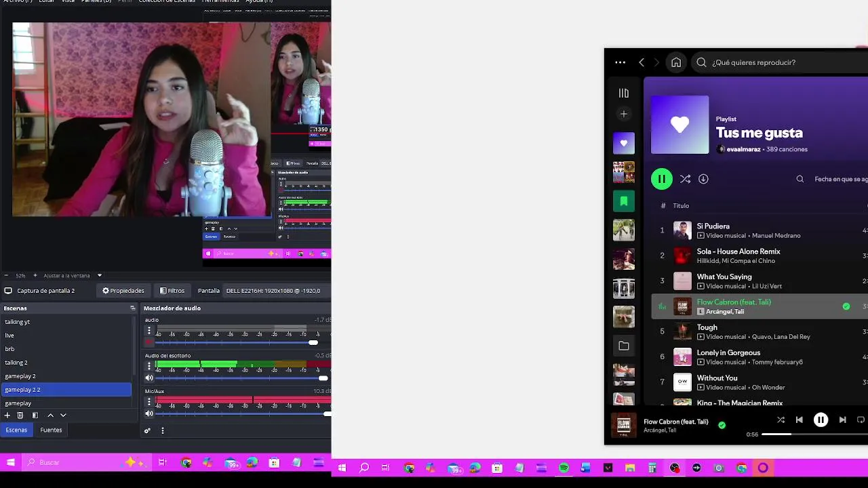Open OBS Propiedades for the source
The width and height of the screenshot is (868, 488).
pos(123,291)
